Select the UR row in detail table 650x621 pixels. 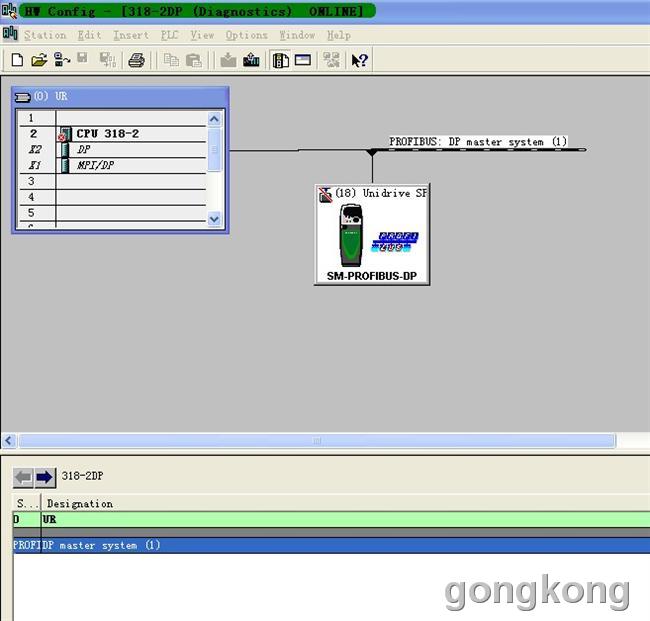coord(331,519)
